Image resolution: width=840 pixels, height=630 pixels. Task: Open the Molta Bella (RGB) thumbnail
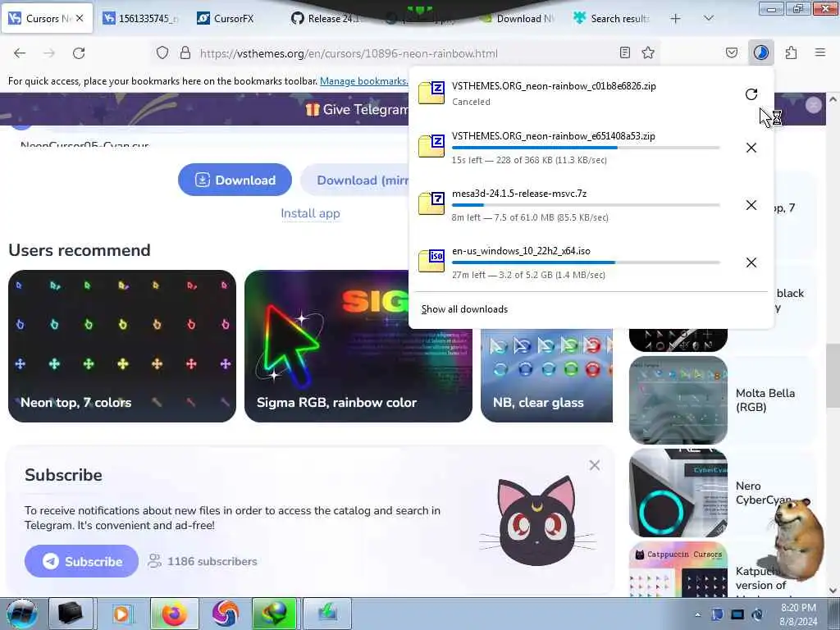pyautogui.click(x=678, y=400)
